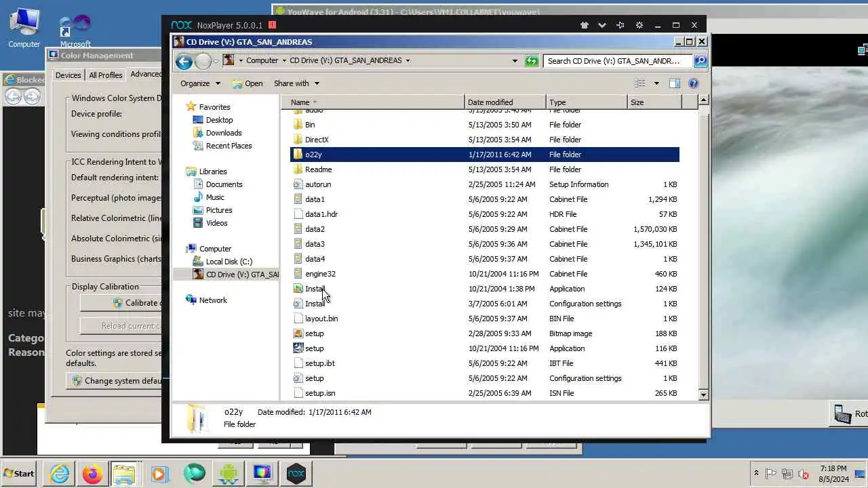Viewport: 868px width, 488px height.
Task: Click the change view icon
Action: pyautogui.click(x=640, y=83)
